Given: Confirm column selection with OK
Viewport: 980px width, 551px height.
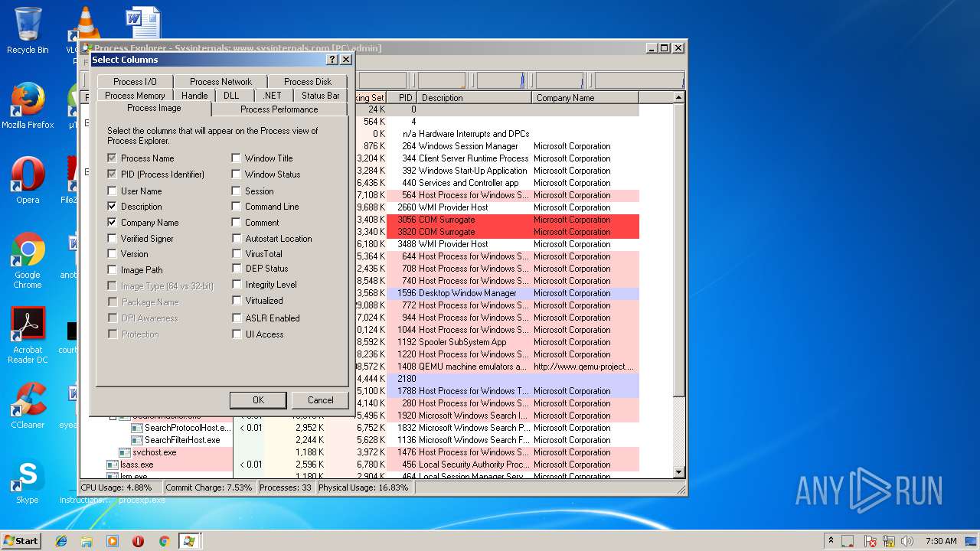Looking at the screenshot, I should coord(258,399).
